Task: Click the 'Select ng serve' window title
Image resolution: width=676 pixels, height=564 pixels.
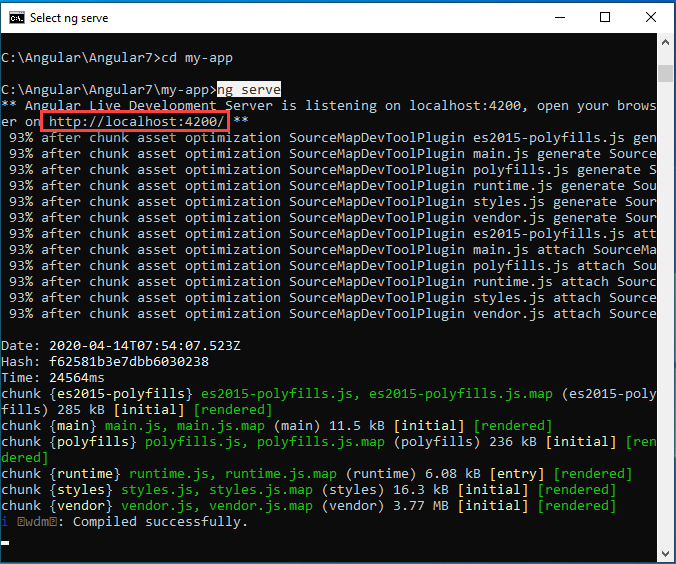Action: click(x=69, y=18)
